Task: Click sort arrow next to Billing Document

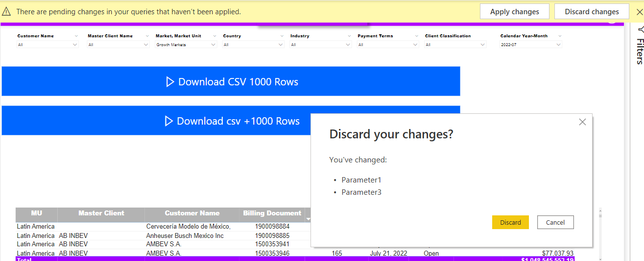Action: [309, 218]
